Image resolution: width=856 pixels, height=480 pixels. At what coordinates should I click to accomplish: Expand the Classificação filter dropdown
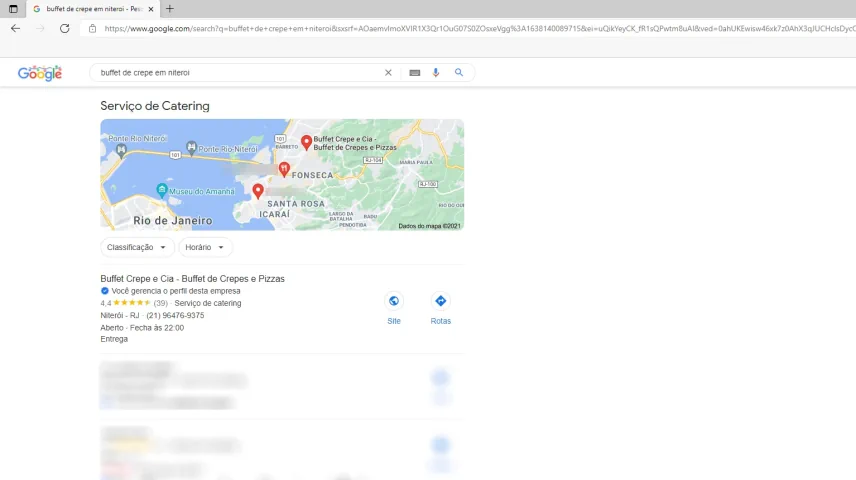click(137, 247)
